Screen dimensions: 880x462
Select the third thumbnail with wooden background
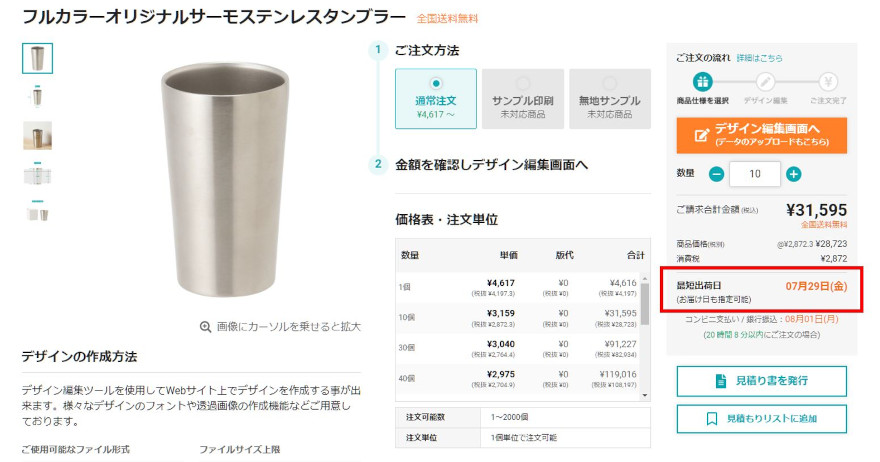tap(38, 135)
